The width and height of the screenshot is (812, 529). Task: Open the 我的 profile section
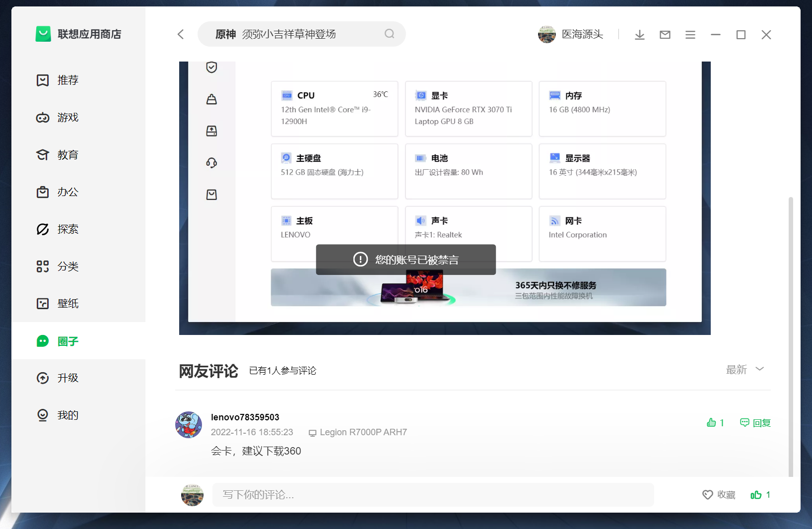tap(78, 415)
